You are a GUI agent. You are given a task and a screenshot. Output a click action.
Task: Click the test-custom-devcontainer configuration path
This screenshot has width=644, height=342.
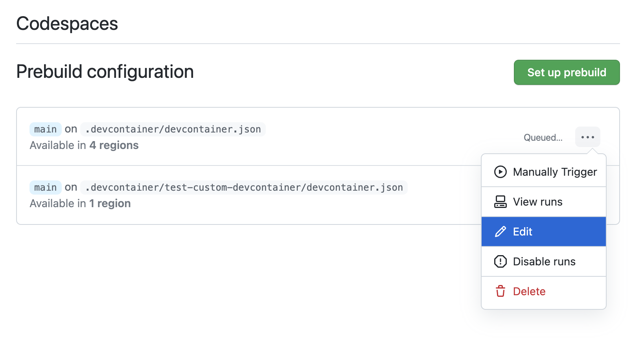(x=244, y=187)
